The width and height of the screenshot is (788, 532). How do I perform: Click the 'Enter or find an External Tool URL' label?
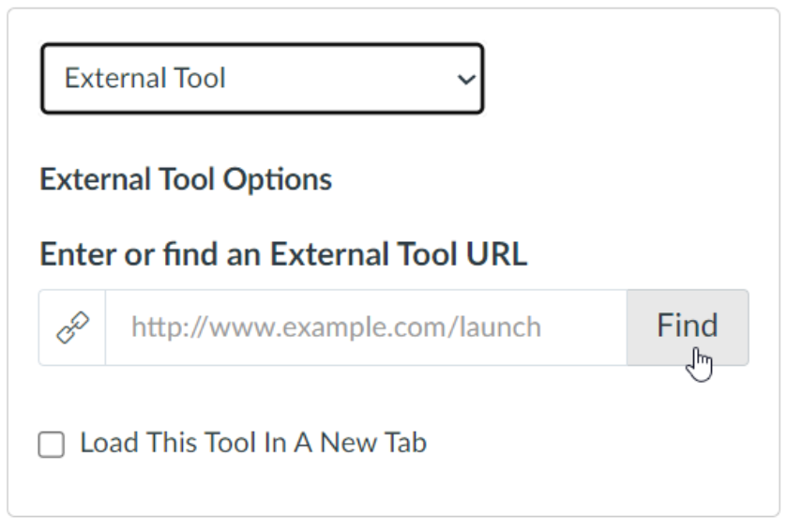pos(283,254)
